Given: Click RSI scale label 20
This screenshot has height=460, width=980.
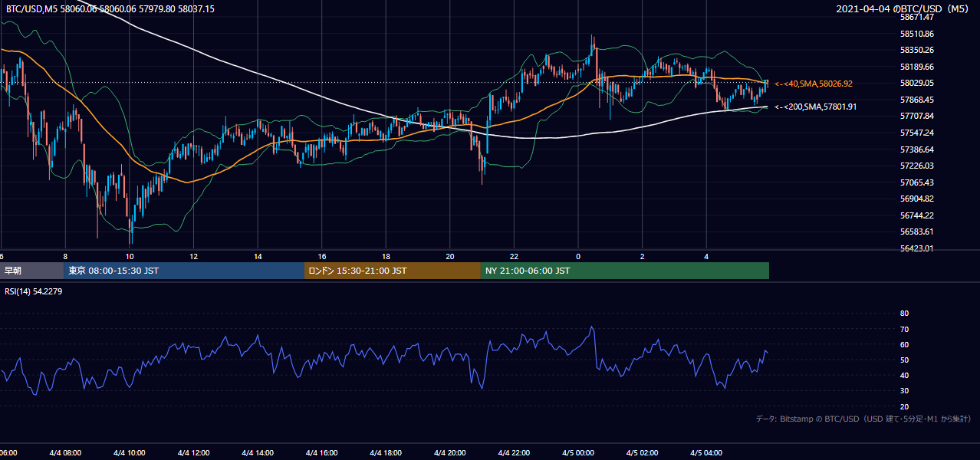Looking at the screenshot, I should pyautogui.click(x=904, y=406).
